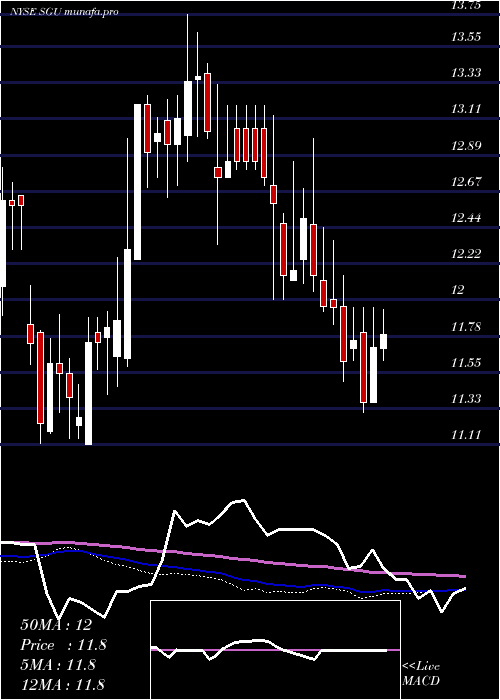Click inside the MACD inset chart box

[x=275, y=650]
